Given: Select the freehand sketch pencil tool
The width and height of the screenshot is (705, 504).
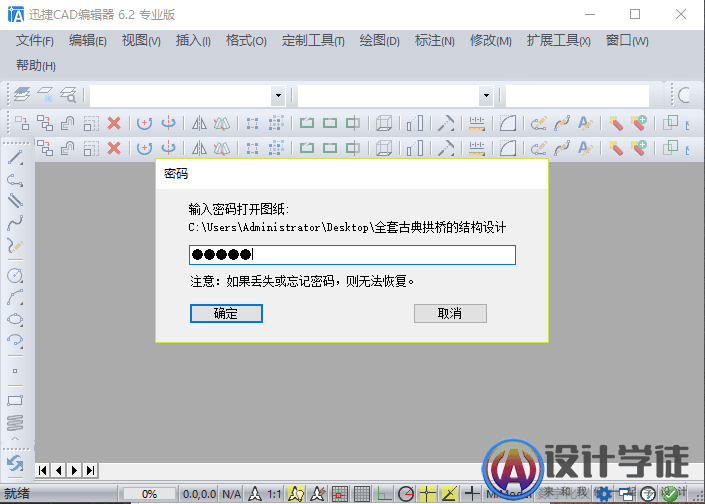Looking at the screenshot, I should [x=15, y=246].
